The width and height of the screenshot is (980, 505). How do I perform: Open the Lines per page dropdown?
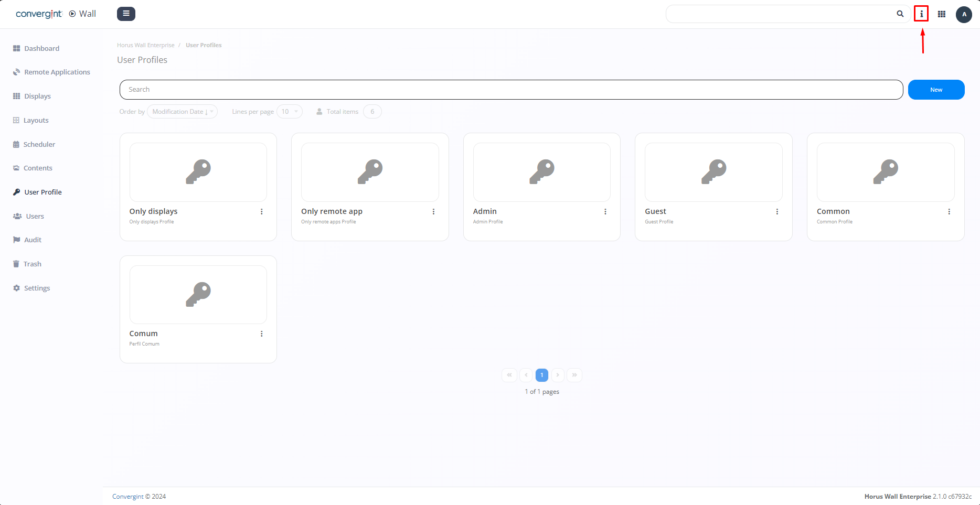coord(290,112)
